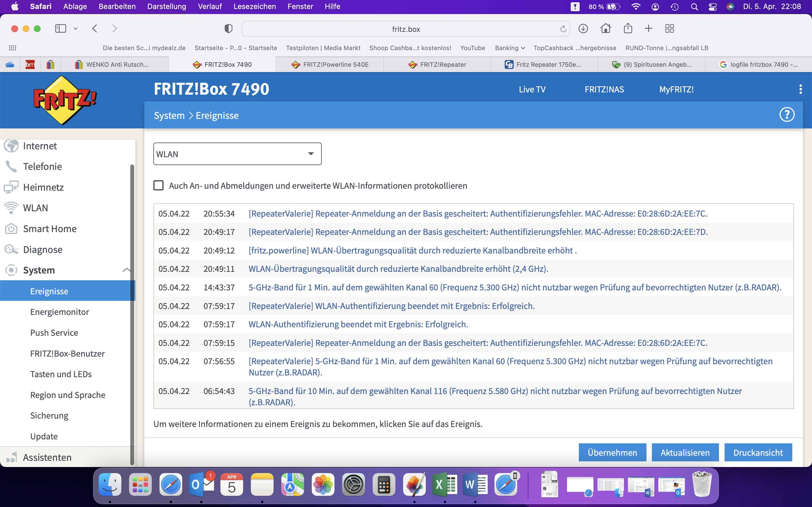The height and width of the screenshot is (507, 812).
Task: Open the three-dot options menu
Action: click(801, 89)
